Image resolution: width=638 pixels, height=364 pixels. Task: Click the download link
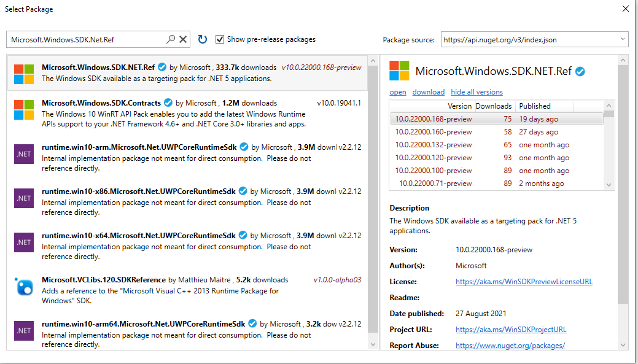(x=429, y=92)
